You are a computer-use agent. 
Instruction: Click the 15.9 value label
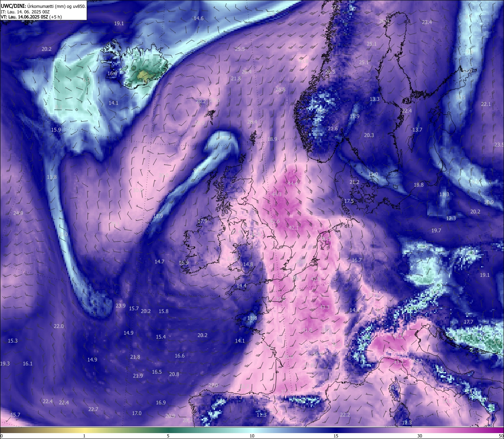click(56, 130)
